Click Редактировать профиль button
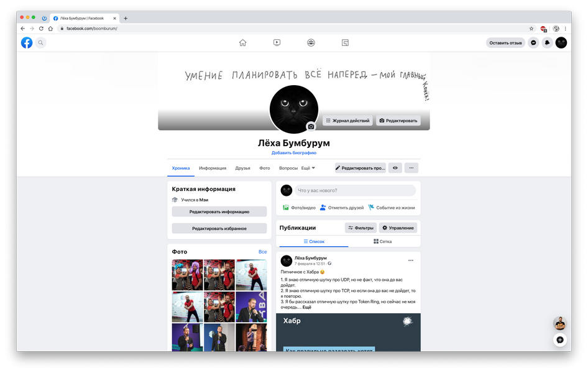Image resolution: width=588 pixels, height=373 pixels. (x=361, y=168)
